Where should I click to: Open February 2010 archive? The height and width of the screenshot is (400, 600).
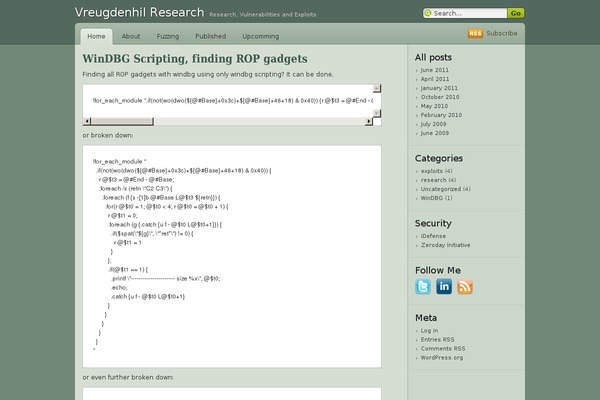tap(441, 115)
